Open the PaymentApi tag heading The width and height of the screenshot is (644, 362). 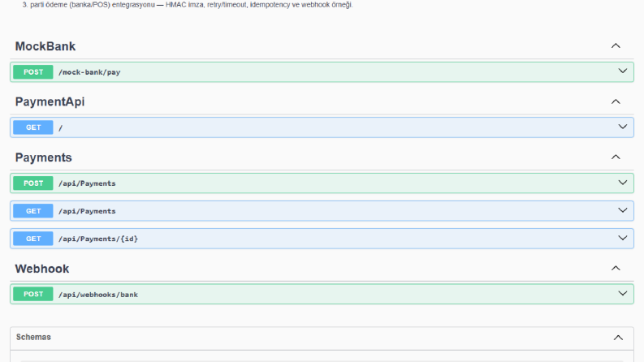pyautogui.click(x=50, y=101)
